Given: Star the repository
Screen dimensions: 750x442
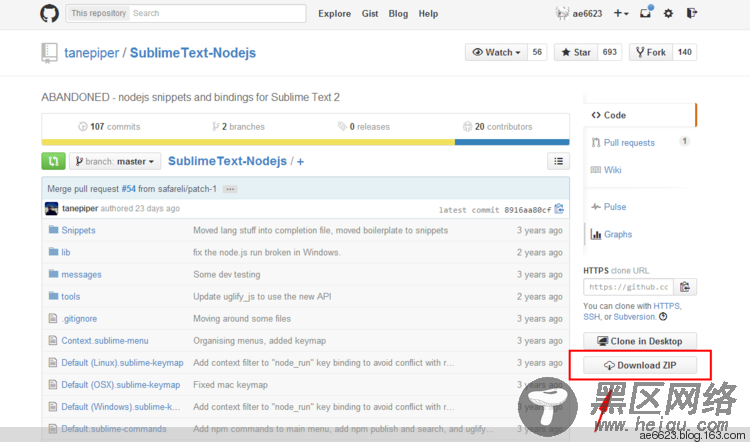Looking at the screenshot, I should click(x=576, y=52).
